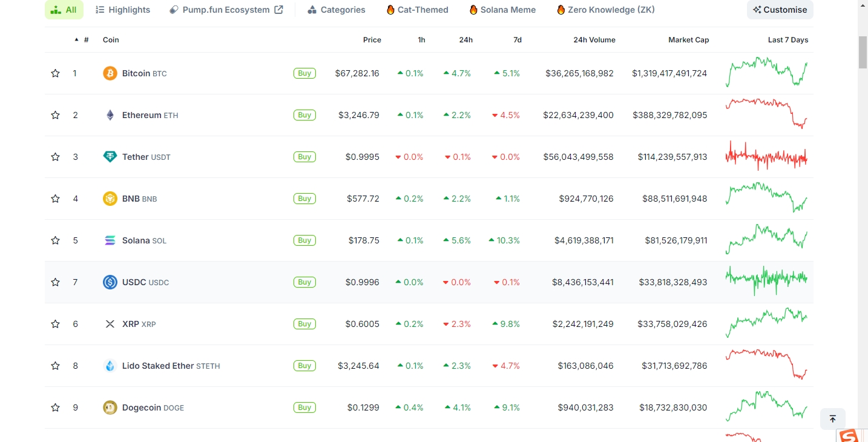Open the Highlights tab
Viewport: 868px width, 442px height.
(x=123, y=10)
